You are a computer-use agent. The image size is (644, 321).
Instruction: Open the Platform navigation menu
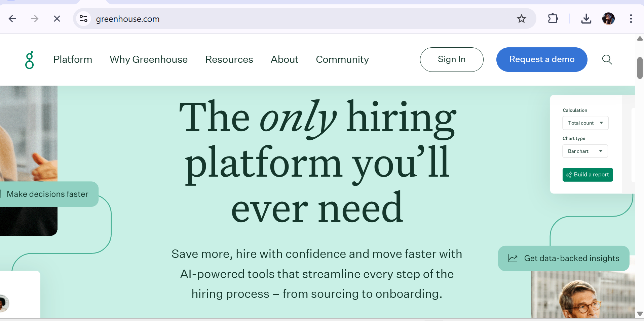[x=73, y=59]
